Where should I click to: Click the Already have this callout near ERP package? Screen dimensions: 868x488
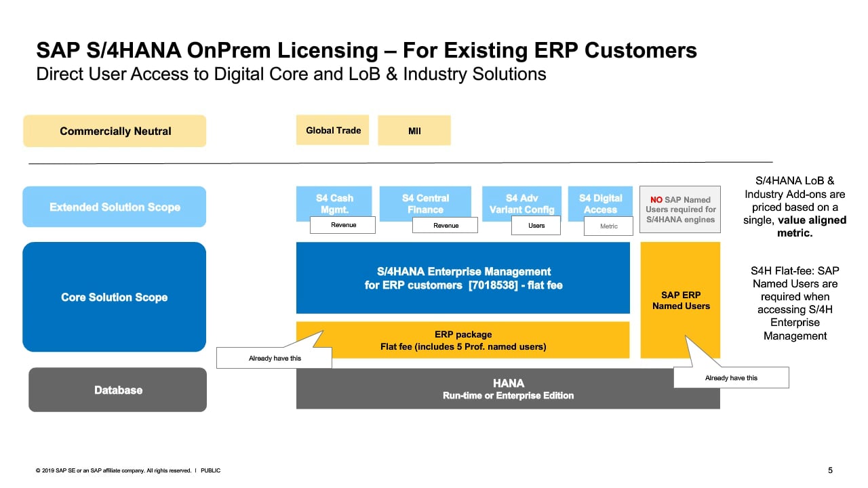coord(274,358)
